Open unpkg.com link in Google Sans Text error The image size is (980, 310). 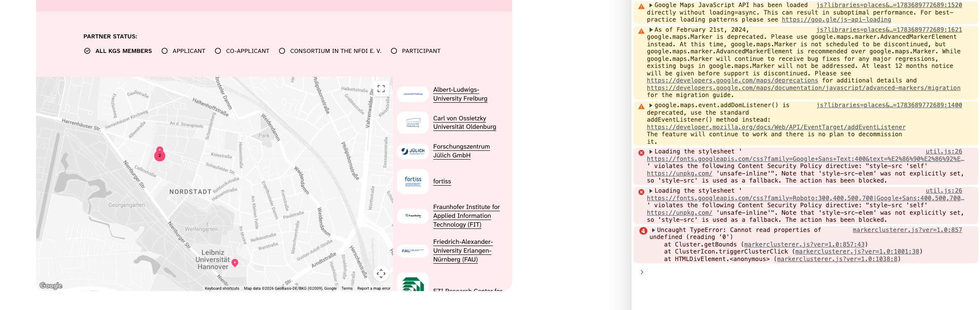point(679,174)
